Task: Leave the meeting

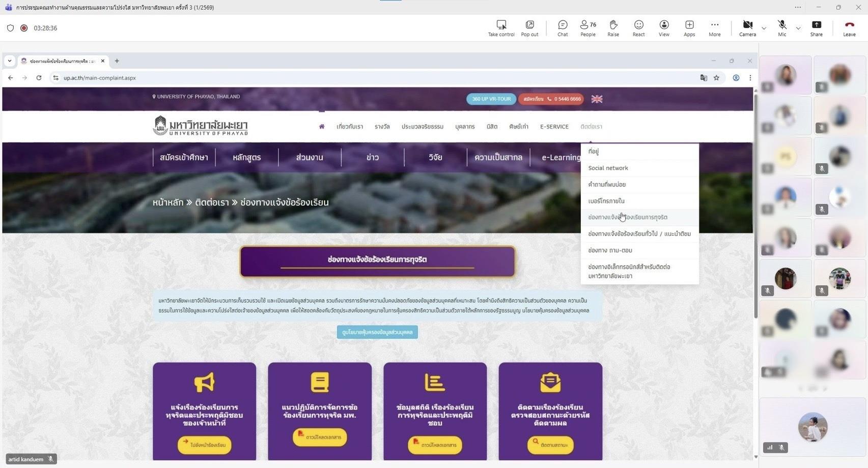Action: click(849, 28)
